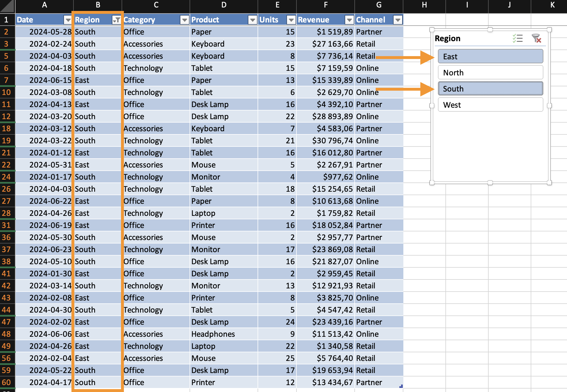Toggle the East slicer item
567x392 pixels.
tap(490, 56)
